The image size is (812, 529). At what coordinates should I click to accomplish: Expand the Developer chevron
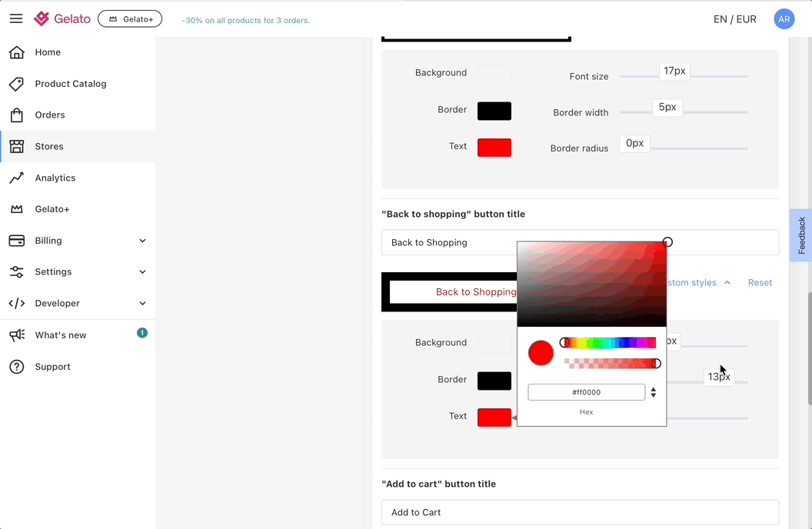[x=142, y=303]
